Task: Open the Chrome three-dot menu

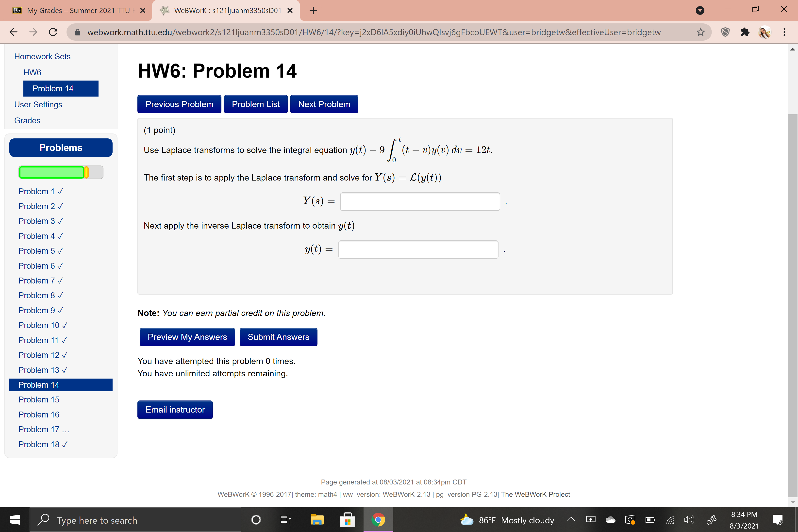Action: (784, 32)
